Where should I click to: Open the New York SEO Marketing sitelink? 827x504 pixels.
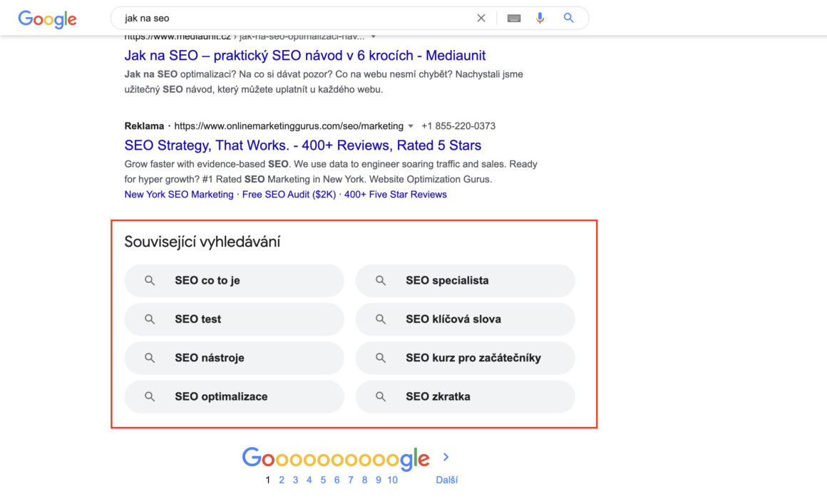pos(179,195)
